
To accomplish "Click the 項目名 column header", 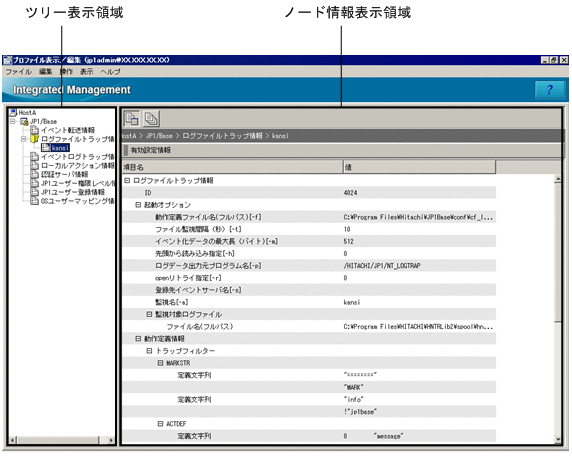I will pos(232,167).
